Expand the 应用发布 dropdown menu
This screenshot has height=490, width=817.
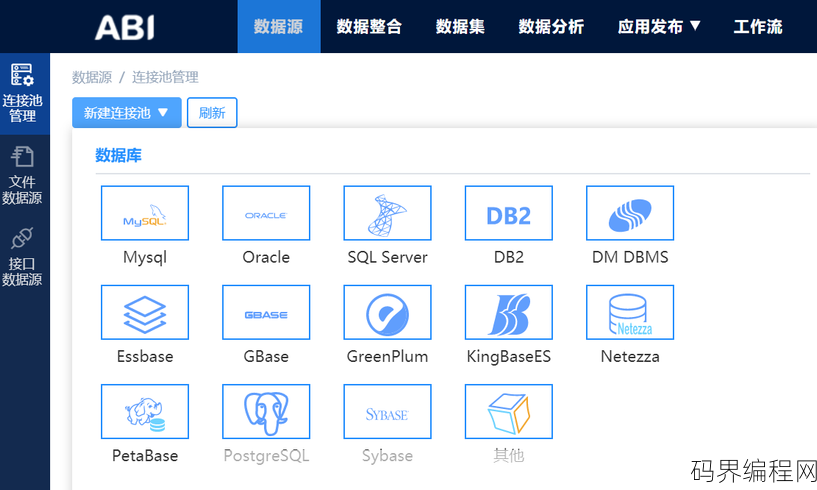659,27
